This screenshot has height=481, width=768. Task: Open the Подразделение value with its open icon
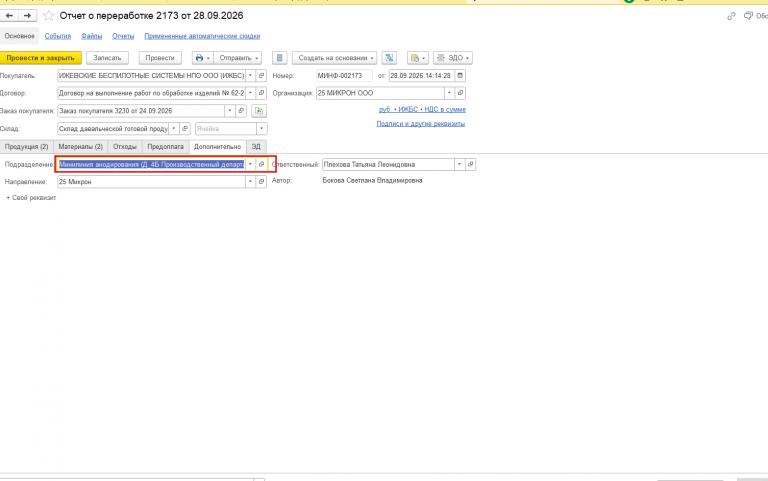[261, 165]
